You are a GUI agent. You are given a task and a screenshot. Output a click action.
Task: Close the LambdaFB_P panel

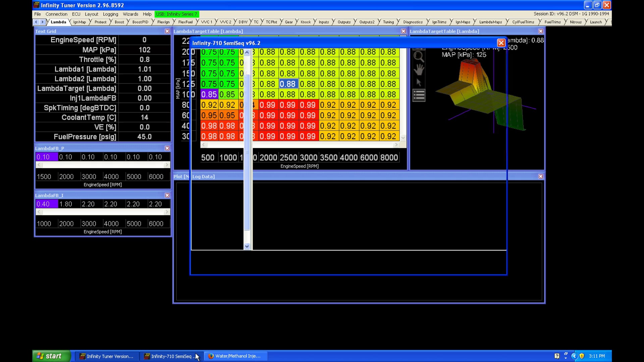tap(167, 148)
